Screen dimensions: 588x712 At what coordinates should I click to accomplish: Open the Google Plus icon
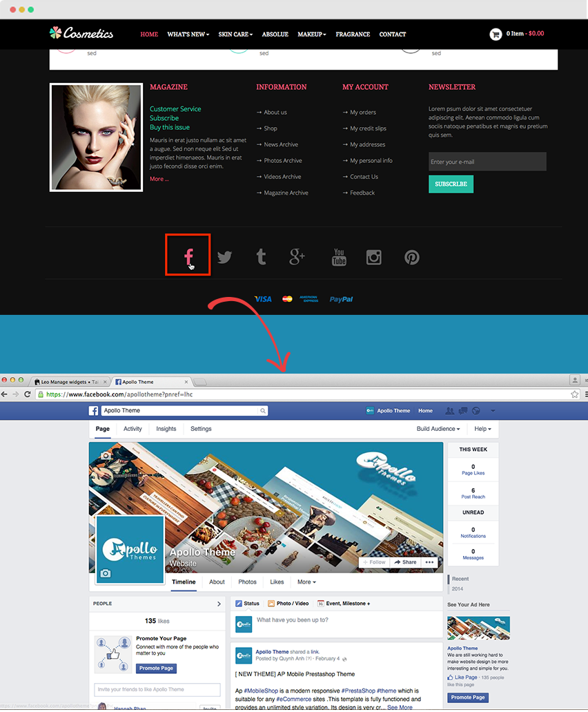pos(297,258)
